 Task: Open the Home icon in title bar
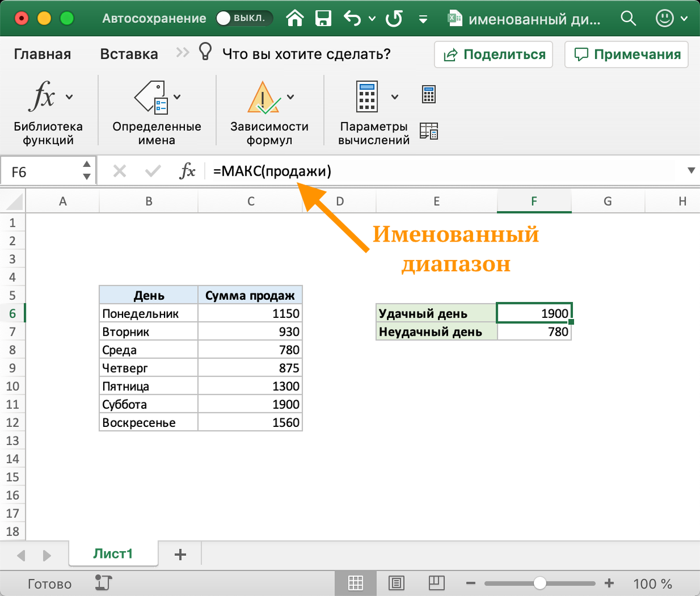pos(295,19)
